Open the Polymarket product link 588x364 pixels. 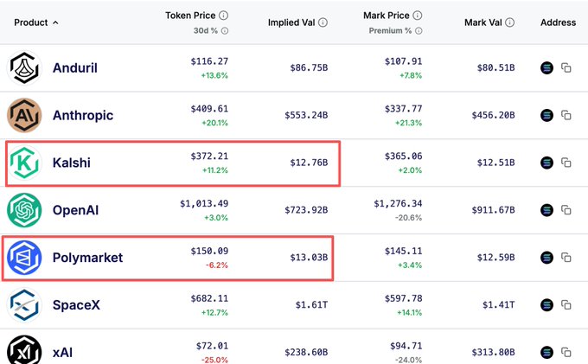coord(87,257)
